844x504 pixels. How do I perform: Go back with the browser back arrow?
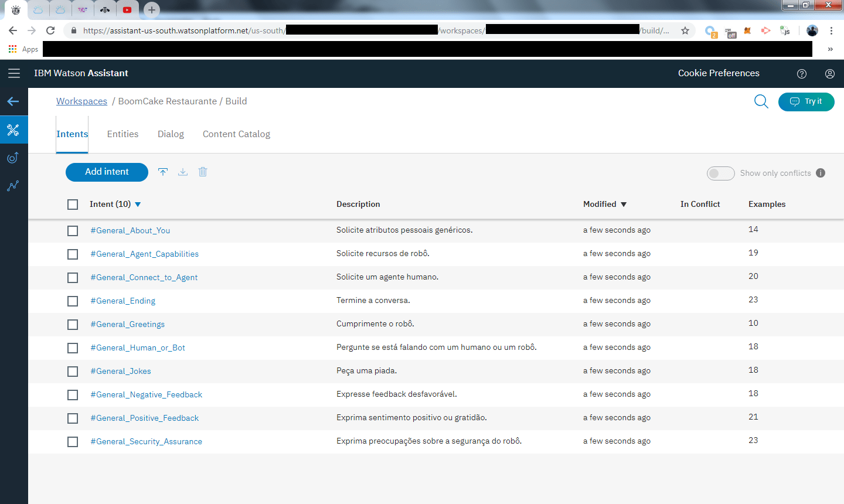[x=13, y=30]
